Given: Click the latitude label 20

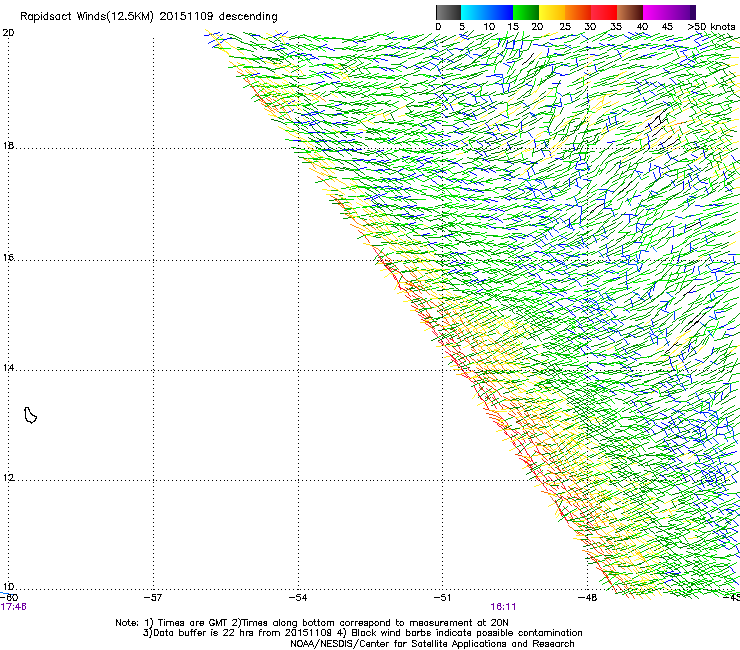Looking at the screenshot, I should [8, 33].
